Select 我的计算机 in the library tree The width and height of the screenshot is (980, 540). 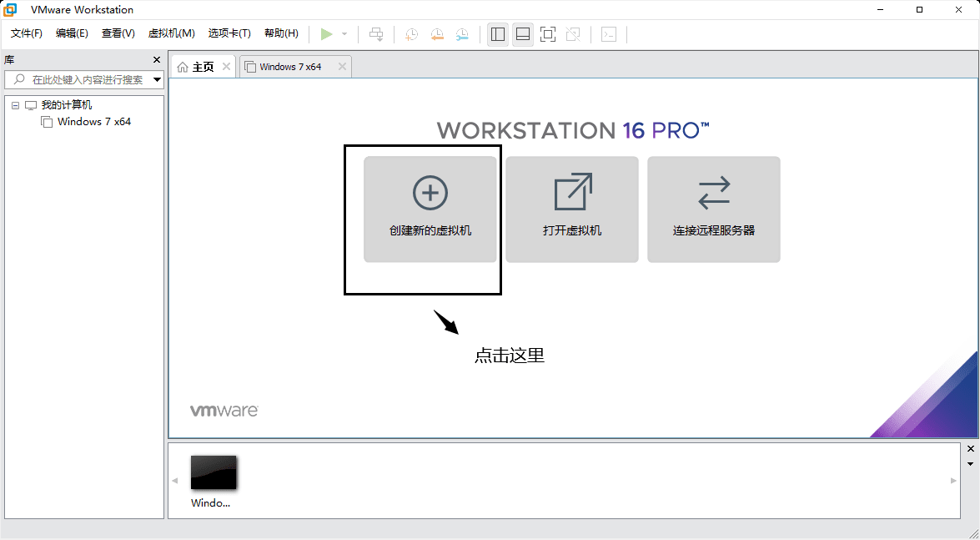pos(66,105)
